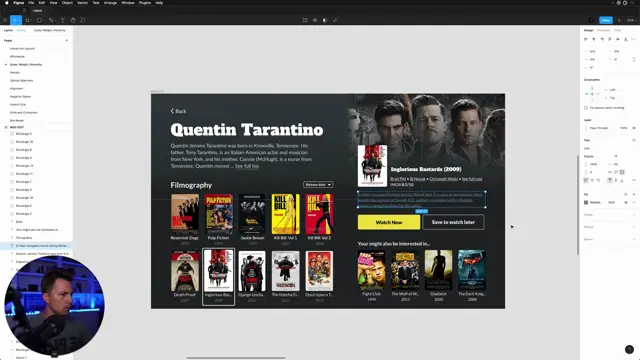Screen dimensions: 640x360
Task: Select the Move tool in the toolbar
Action: tap(16, 20)
